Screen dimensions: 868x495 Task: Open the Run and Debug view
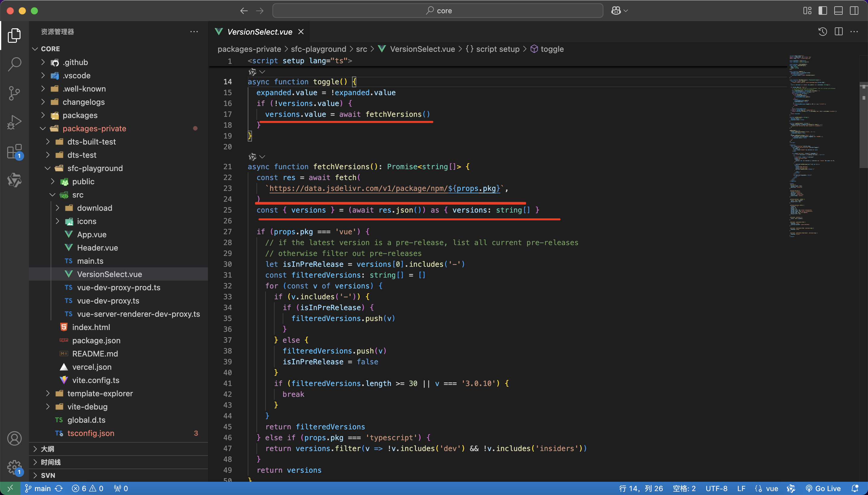(14, 122)
